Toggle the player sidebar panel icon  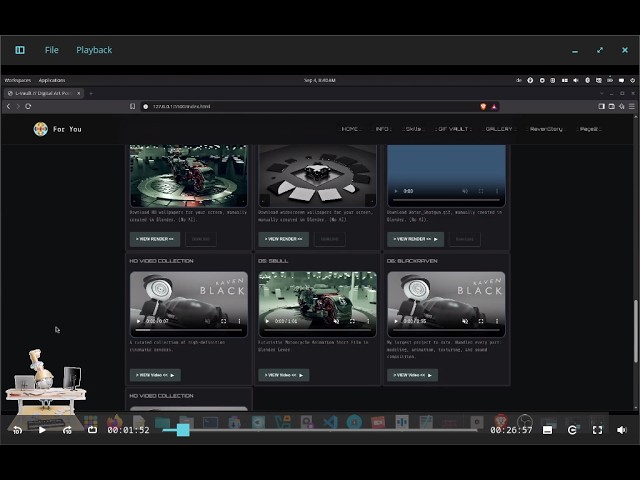coord(20,50)
